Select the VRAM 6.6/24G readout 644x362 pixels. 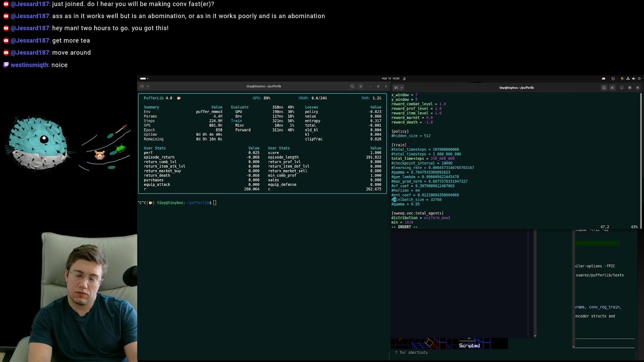click(x=313, y=98)
